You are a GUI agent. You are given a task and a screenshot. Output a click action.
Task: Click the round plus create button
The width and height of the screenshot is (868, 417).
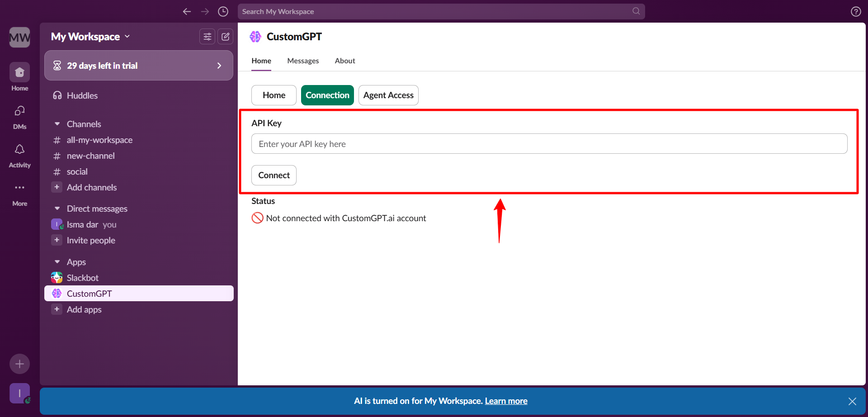coord(20,364)
